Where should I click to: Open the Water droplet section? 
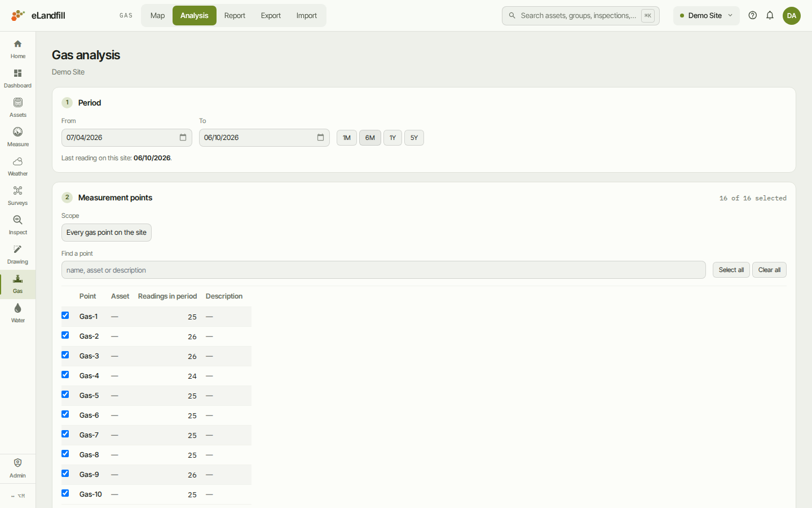click(x=18, y=313)
